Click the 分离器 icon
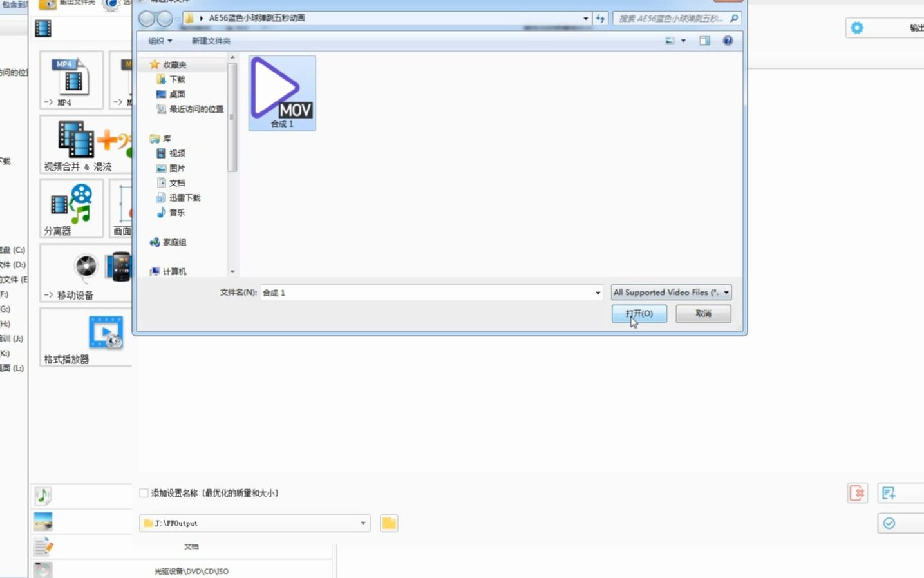This screenshot has width=924, height=578. pos(71,209)
